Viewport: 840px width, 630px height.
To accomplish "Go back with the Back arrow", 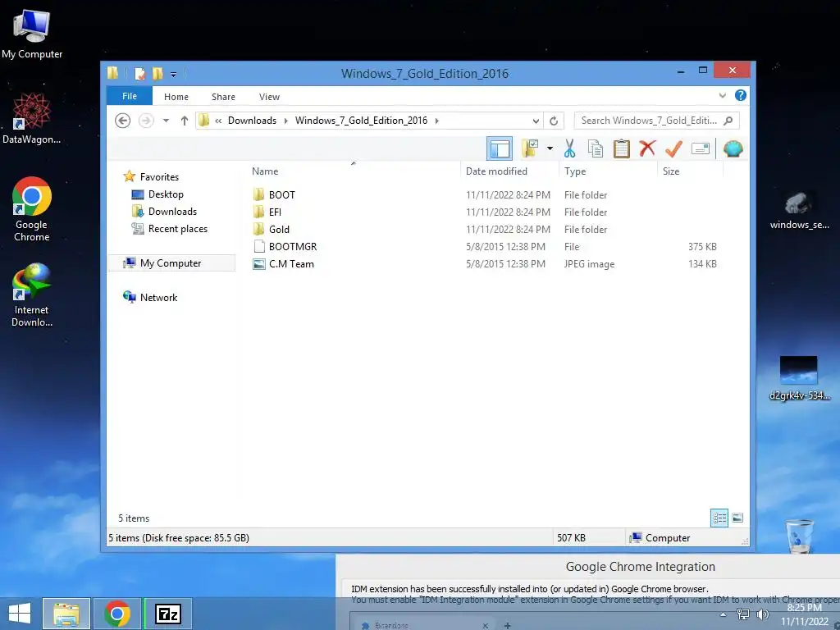I will [x=123, y=121].
